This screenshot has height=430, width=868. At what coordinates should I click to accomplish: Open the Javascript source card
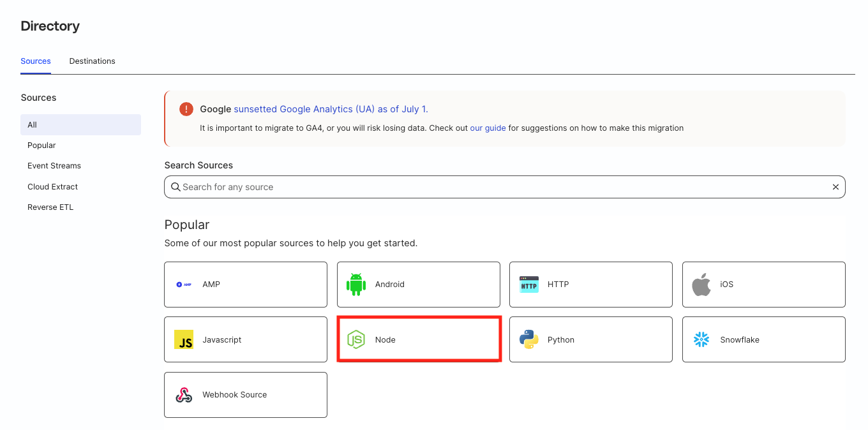click(246, 339)
